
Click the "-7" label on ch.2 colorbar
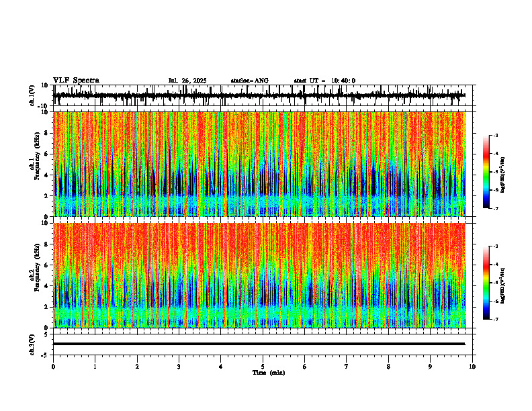point(496,319)
